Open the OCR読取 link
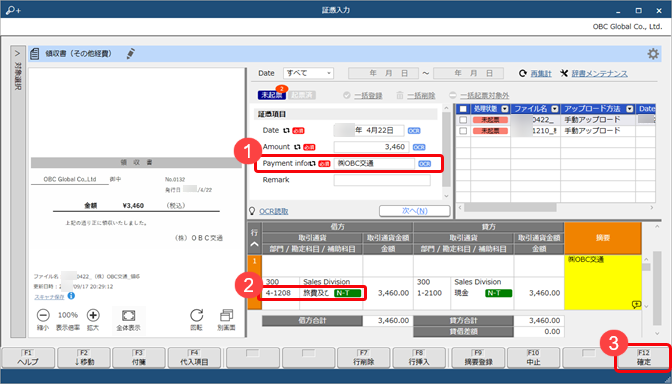Screen dimensions: 672x384 point(273,211)
